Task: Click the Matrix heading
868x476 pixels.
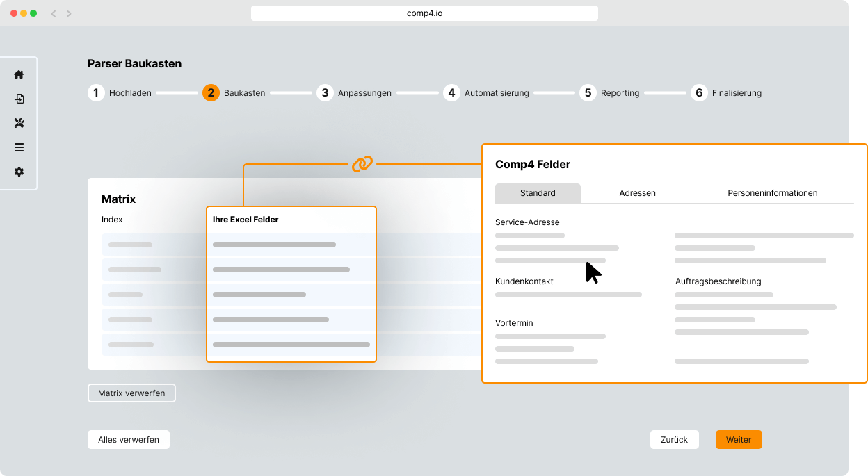Action: pos(119,199)
